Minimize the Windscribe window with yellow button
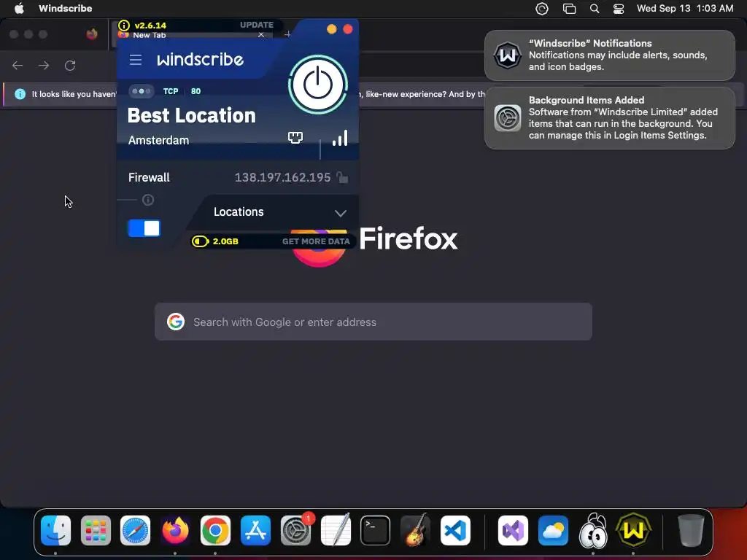 (332, 29)
